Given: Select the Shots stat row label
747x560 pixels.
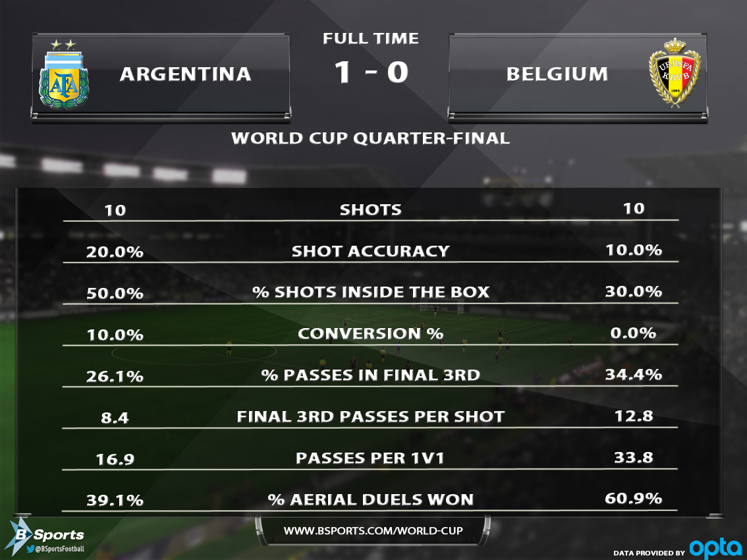Looking at the screenshot, I should click(x=371, y=210).
